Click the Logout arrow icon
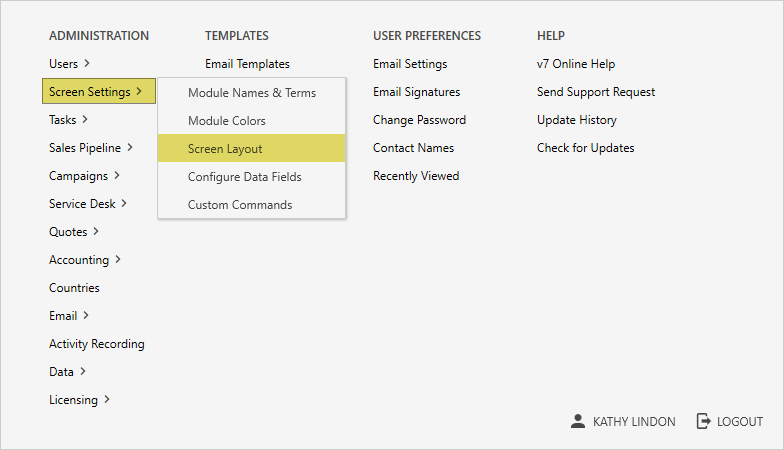 point(704,422)
